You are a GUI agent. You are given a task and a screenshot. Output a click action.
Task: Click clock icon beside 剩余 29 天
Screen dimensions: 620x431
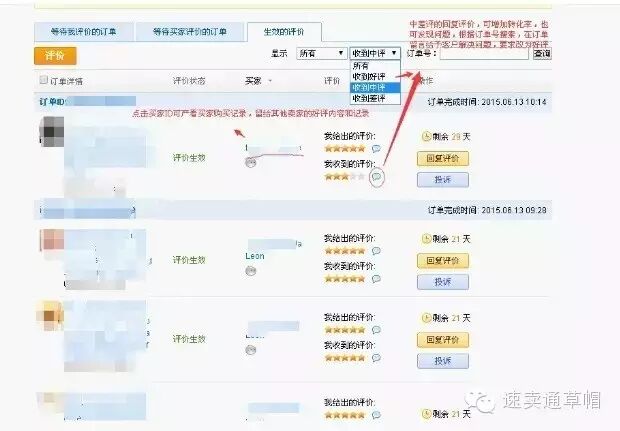coord(426,137)
